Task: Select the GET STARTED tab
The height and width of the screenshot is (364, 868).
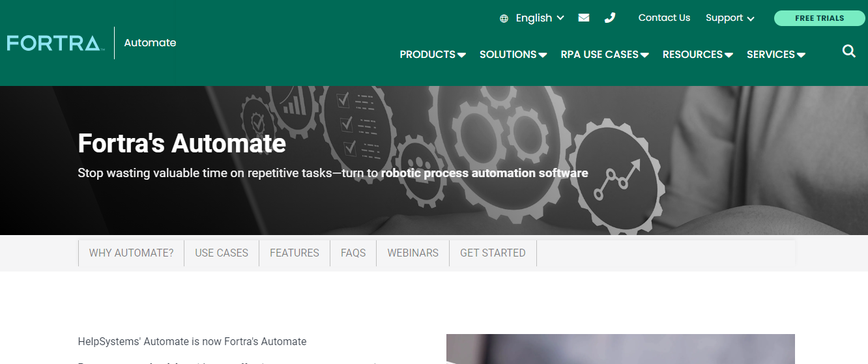Action: pos(493,253)
